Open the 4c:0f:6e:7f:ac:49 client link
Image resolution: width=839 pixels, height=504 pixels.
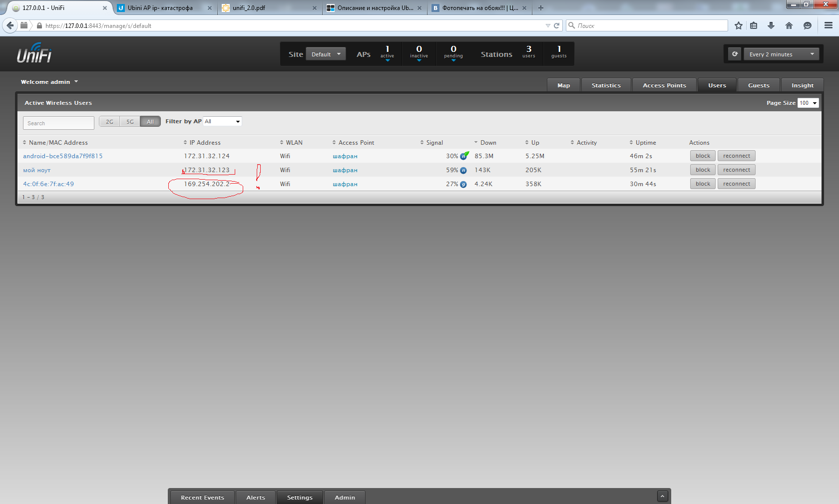48,184
